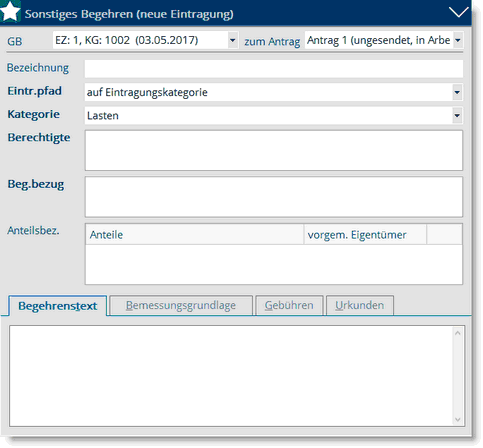The height and width of the screenshot is (448, 483).
Task: Click the empty Anteile list area
Action: point(274,264)
